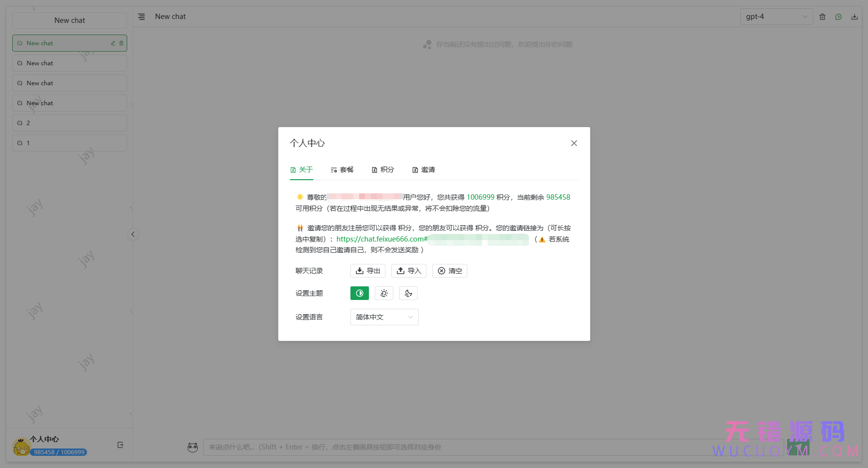Switch to light theme mode
868x468 pixels.
pyautogui.click(x=384, y=293)
